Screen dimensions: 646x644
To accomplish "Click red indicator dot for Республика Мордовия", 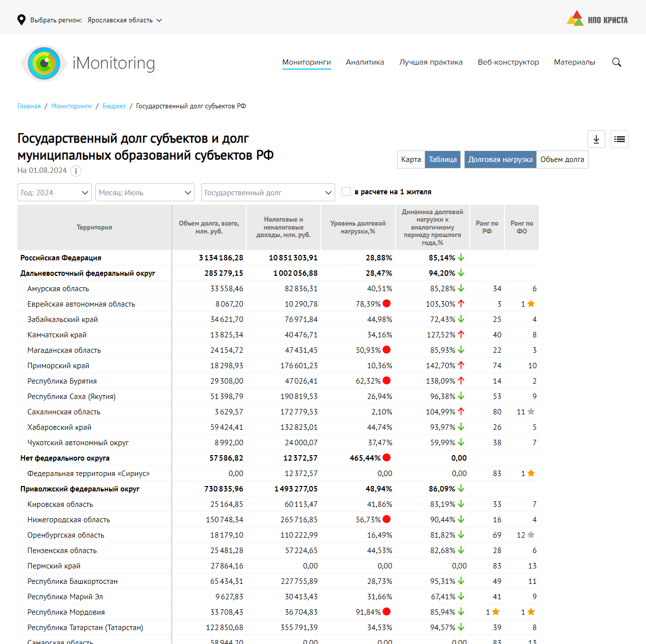I will click(x=387, y=612).
